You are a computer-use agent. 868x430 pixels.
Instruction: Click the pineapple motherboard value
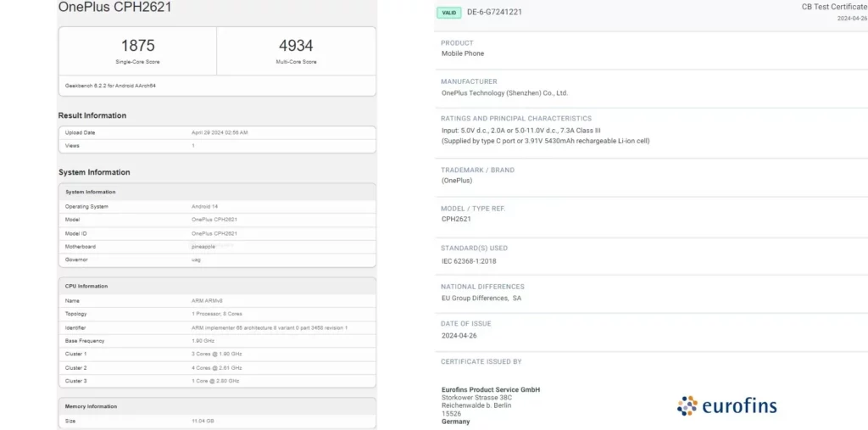202,247
